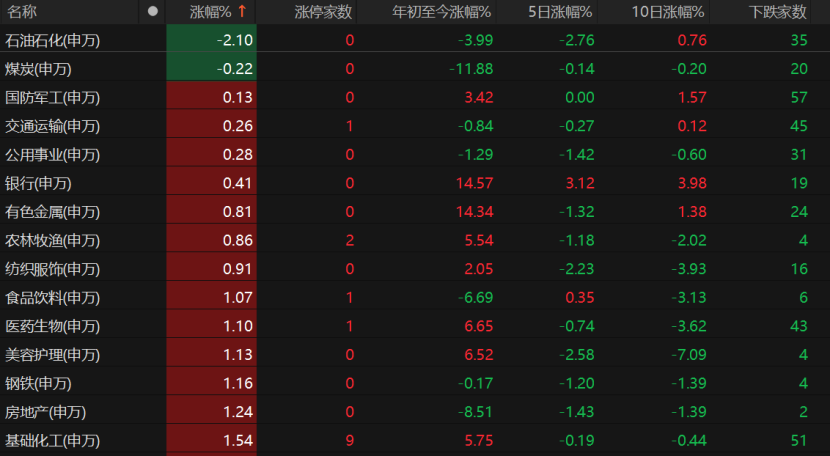Click the 14.57 year-to-date value

pos(474,183)
